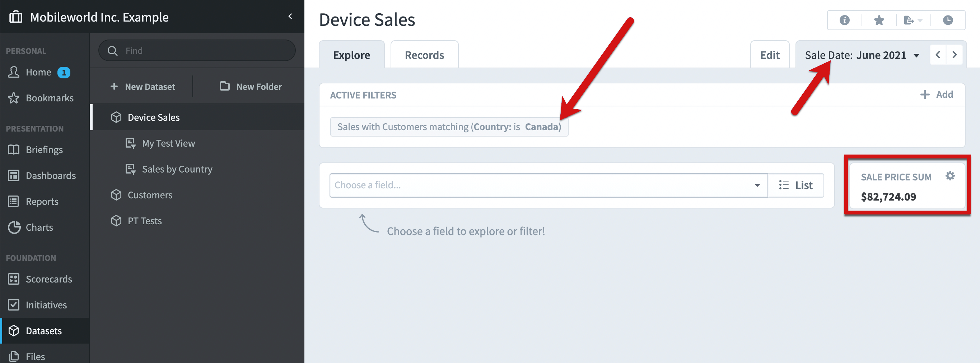Switch to the Records tab
Image resolution: width=980 pixels, height=363 pixels.
(424, 55)
